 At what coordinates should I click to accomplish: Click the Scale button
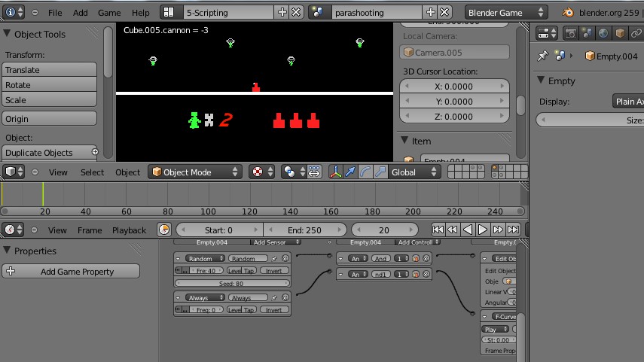pos(49,100)
